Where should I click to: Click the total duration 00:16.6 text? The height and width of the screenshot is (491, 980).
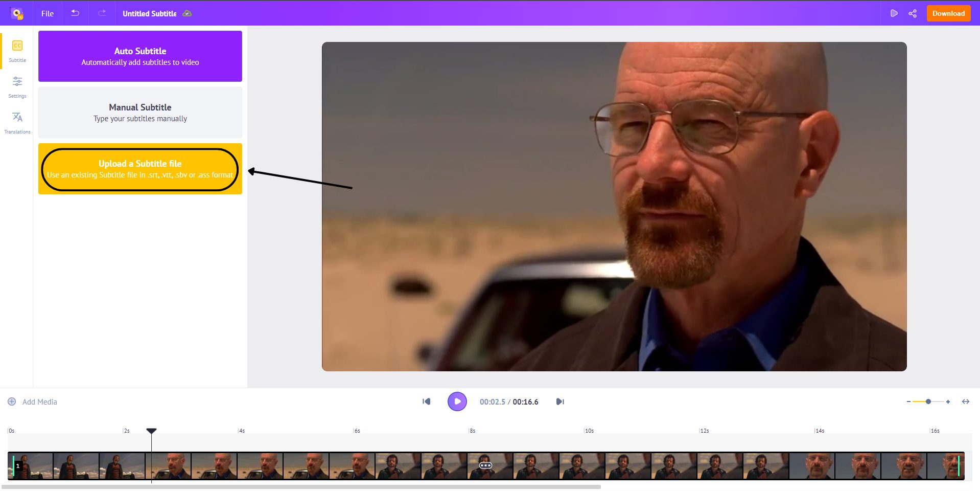(525, 402)
